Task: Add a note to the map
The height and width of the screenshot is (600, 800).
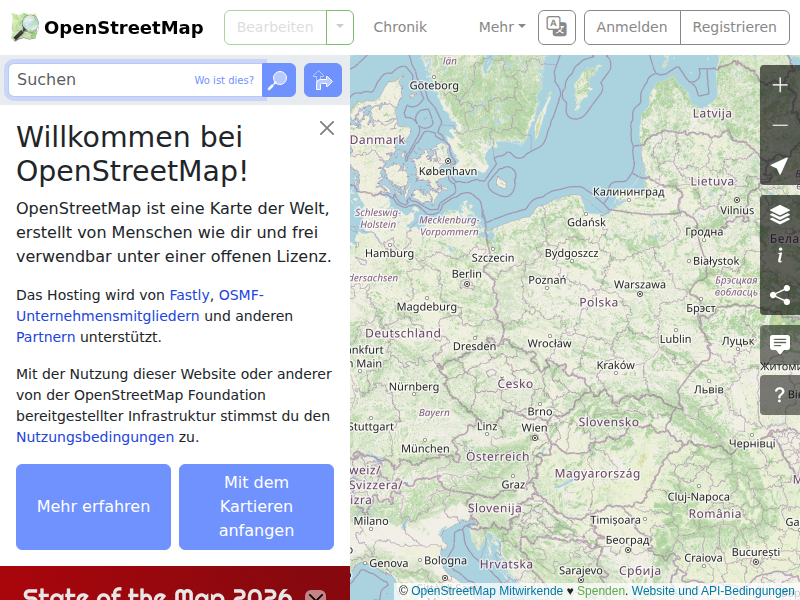Action: tap(780, 344)
